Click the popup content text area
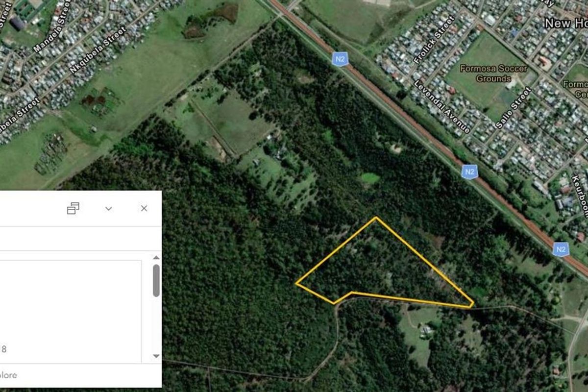 pos(71,312)
